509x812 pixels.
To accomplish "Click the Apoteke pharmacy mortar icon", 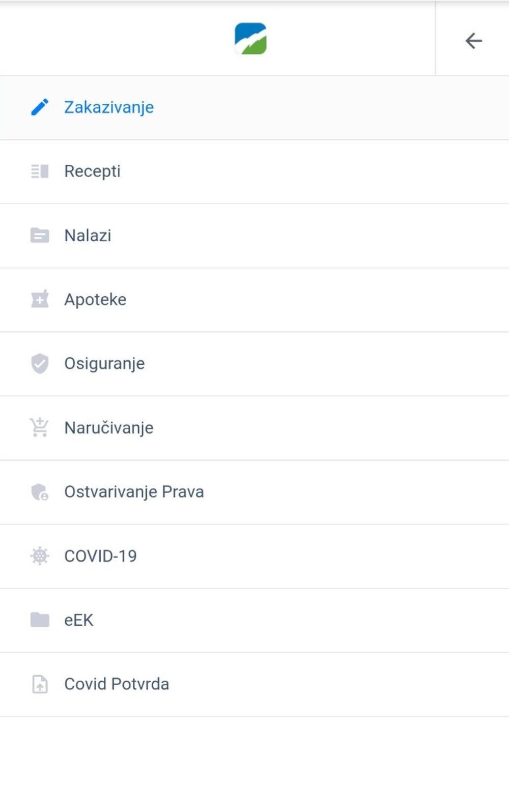I will [x=40, y=300].
